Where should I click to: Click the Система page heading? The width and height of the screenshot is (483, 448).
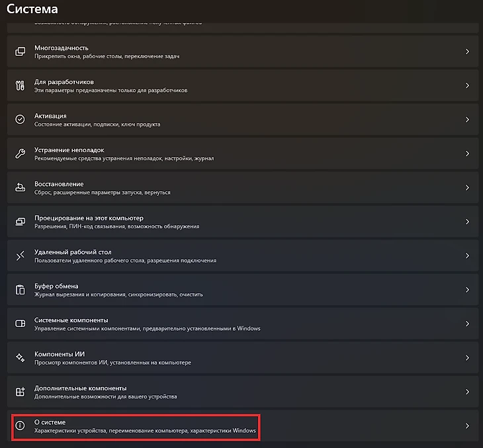tap(32, 9)
